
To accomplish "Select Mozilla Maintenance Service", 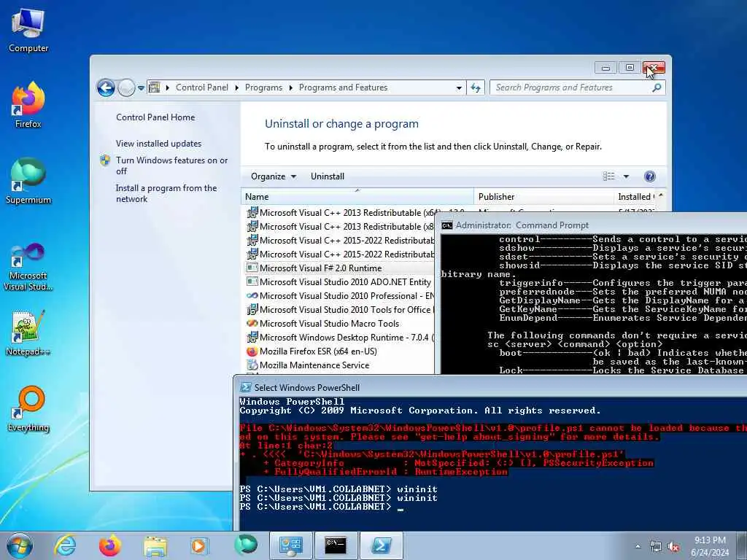I will click(338, 365).
